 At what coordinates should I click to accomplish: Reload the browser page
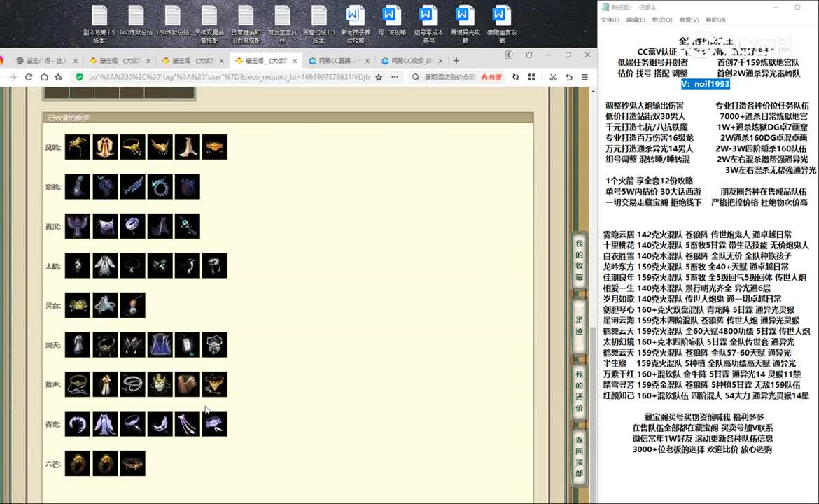click(x=29, y=77)
